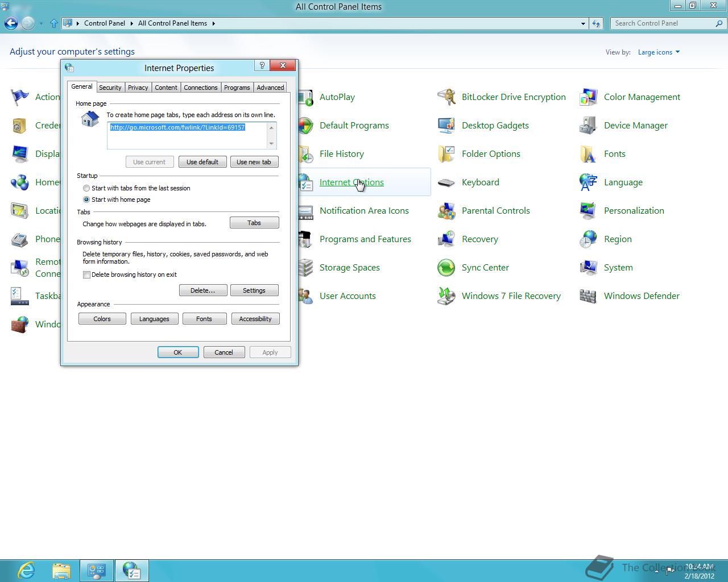Open the Default Programs item

(354, 126)
